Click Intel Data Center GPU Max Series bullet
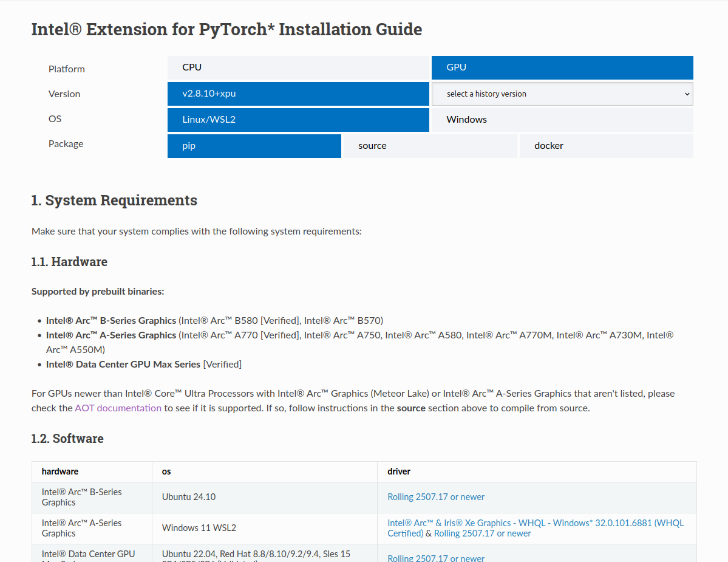This screenshot has height=562, width=728. (123, 364)
